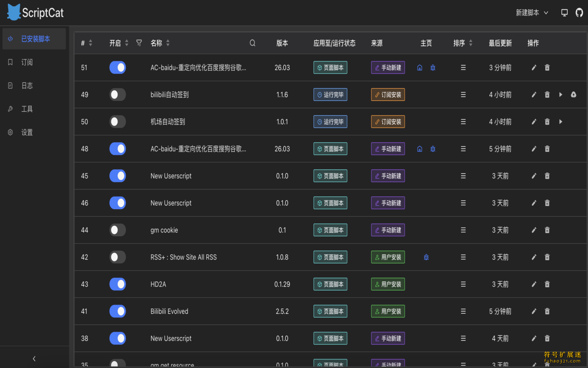
Task: Run 机场自动签到 with play icon
Action: (560, 122)
